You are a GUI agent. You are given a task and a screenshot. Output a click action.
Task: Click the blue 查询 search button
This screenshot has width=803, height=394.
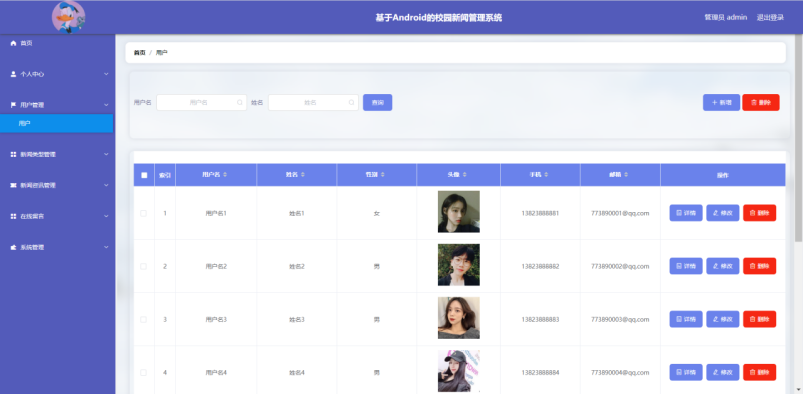click(377, 102)
